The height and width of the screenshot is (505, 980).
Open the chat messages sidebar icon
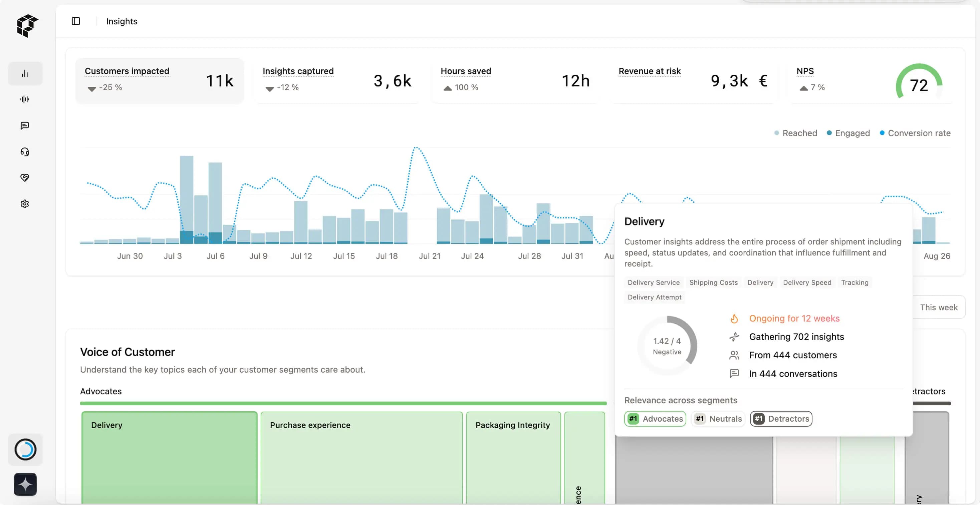click(25, 126)
